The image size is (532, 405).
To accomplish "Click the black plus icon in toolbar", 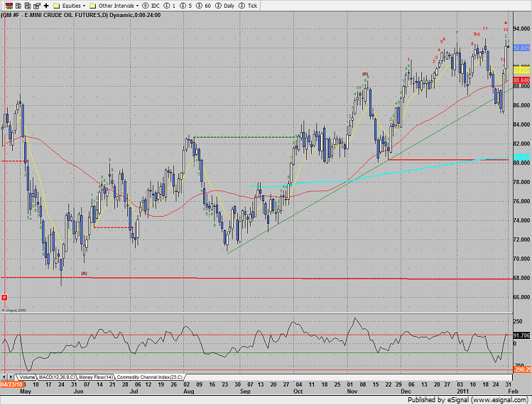I will [x=46, y=6].
